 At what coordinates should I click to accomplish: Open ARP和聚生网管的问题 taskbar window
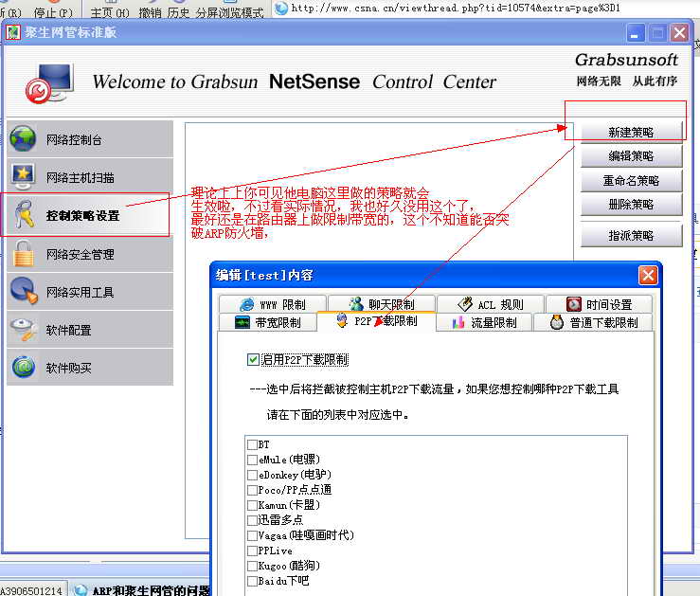click(x=141, y=589)
